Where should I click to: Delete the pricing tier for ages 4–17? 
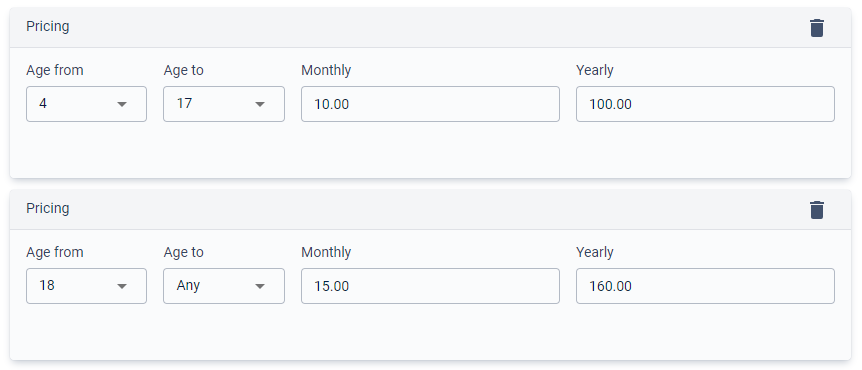[817, 28]
